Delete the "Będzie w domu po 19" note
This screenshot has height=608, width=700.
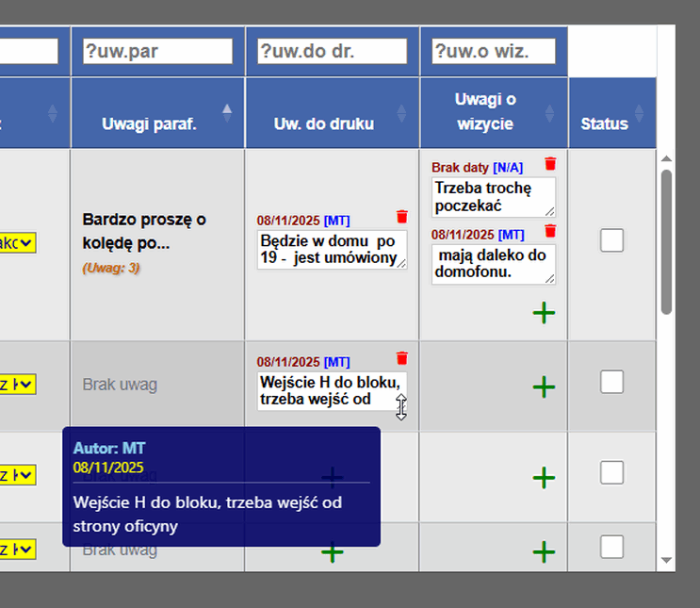click(x=402, y=217)
